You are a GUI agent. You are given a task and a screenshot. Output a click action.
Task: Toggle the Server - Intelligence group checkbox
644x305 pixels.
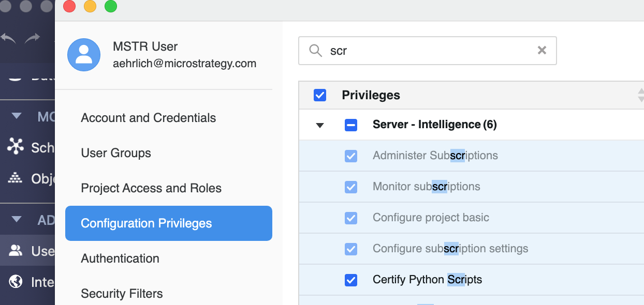click(351, 125)
